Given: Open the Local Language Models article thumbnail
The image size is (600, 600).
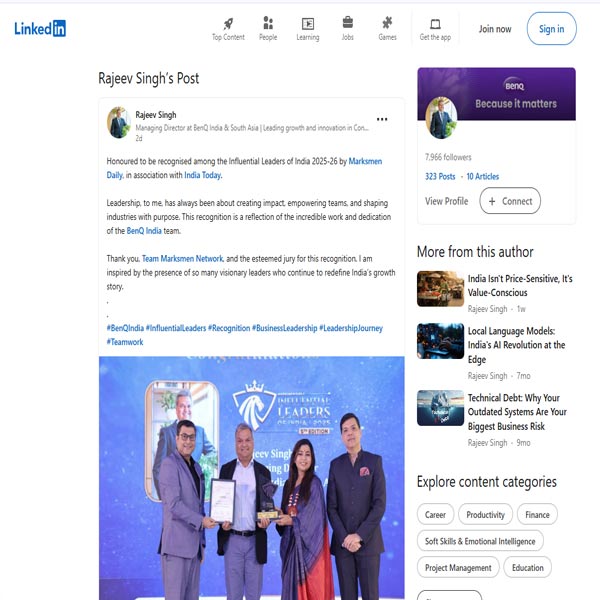Looking at the screenshot, I should click(x=440, y=341).
